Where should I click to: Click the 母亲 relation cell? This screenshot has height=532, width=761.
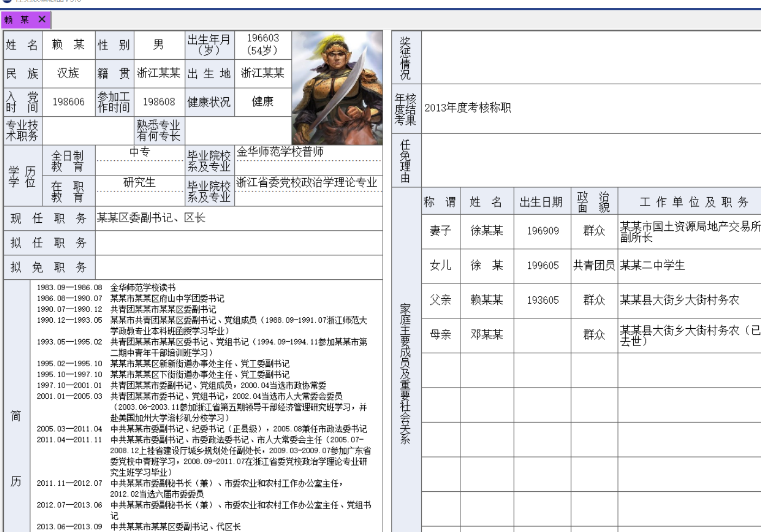click(x=441, y=335)
